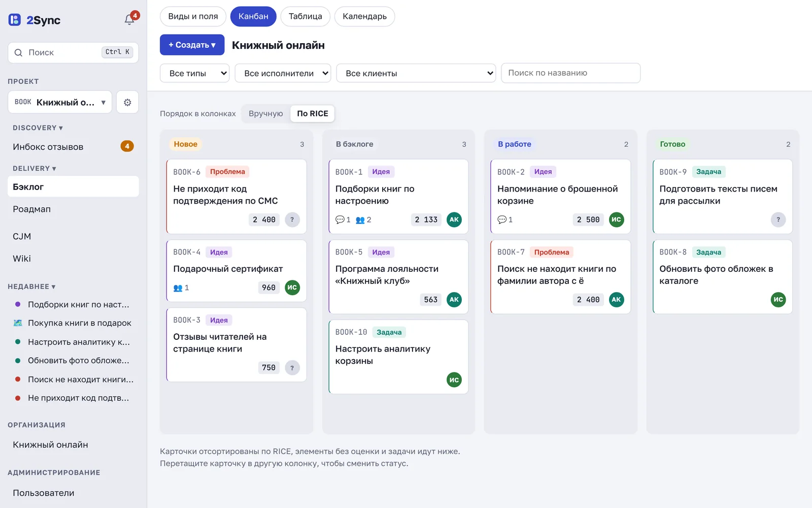Click the 2Sync logo
This screenshot has width=812, height=508.
(35, 20)
